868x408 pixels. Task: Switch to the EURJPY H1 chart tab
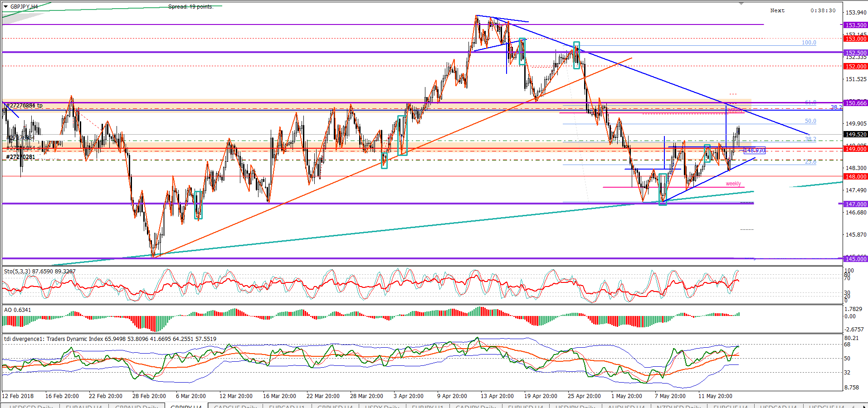pyautogui.click(x=427, y=407)
